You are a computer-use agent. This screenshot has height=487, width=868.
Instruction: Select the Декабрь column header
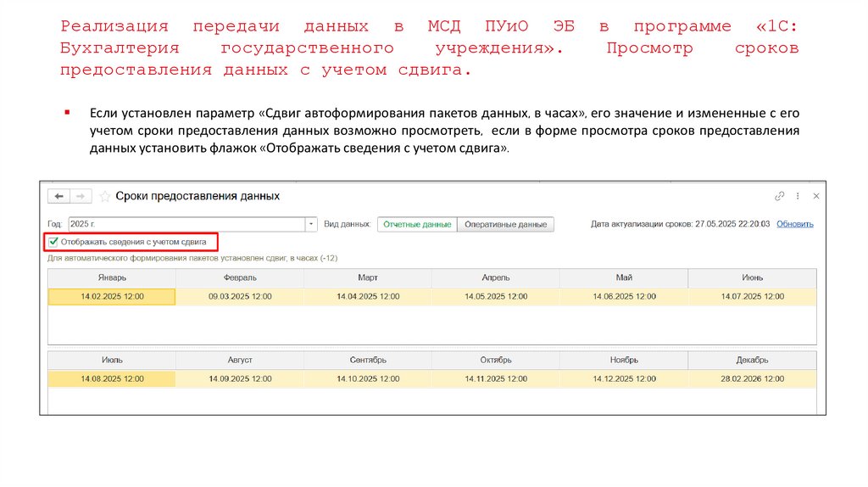coord(753,360)
